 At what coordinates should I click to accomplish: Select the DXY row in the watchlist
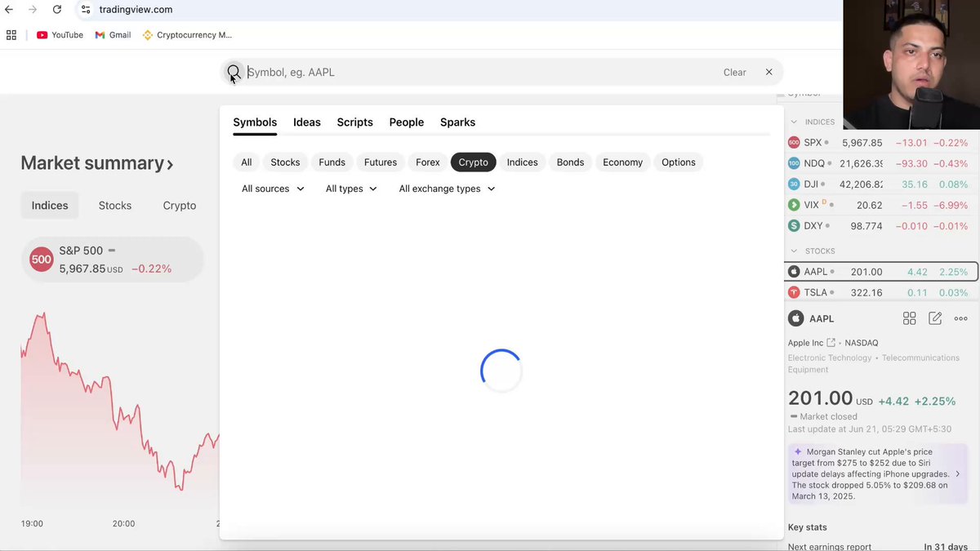(880, 225)
